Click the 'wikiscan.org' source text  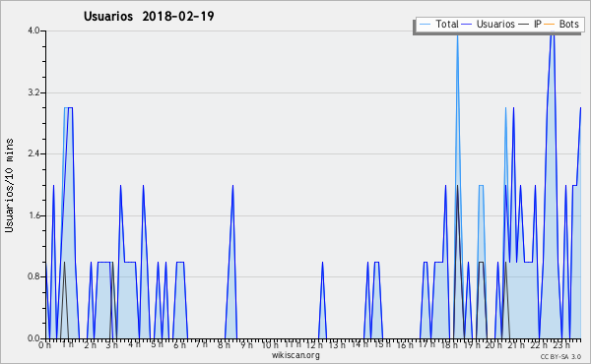tap(295, 355)
